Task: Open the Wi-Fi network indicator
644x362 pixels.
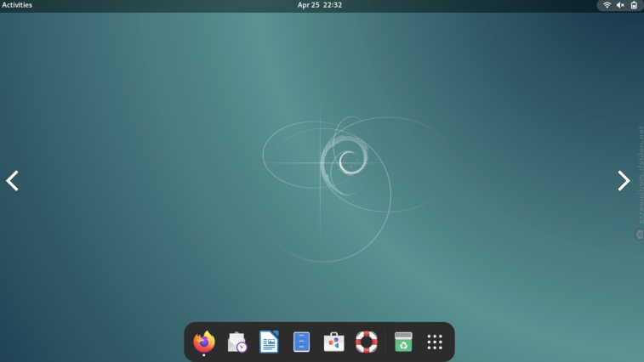Action: (607, 5)
